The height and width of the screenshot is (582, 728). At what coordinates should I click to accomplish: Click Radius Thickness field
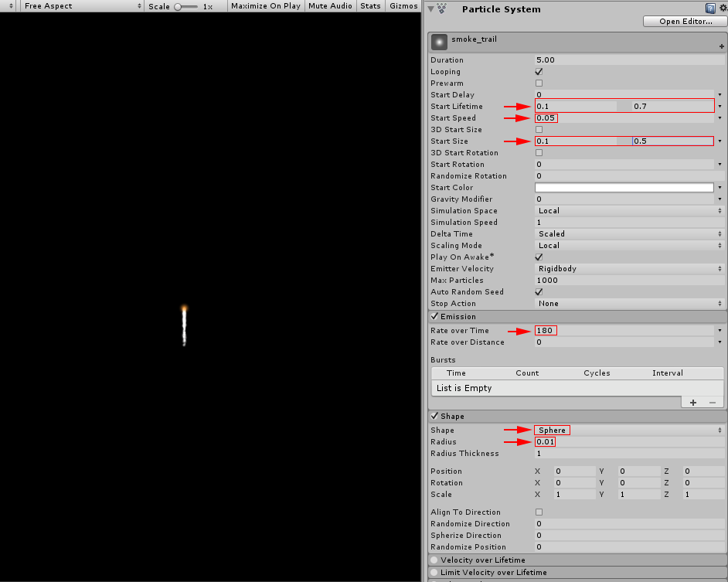point(629,454)
